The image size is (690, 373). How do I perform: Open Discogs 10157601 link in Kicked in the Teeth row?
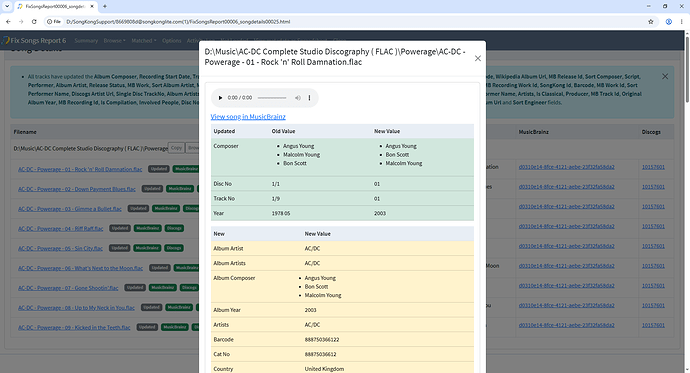(653, 325)
